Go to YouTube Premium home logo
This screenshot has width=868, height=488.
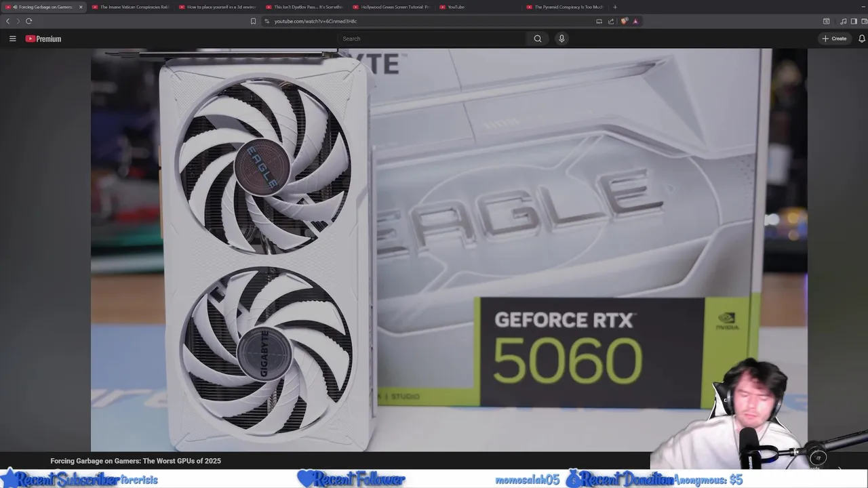[43, 39]
